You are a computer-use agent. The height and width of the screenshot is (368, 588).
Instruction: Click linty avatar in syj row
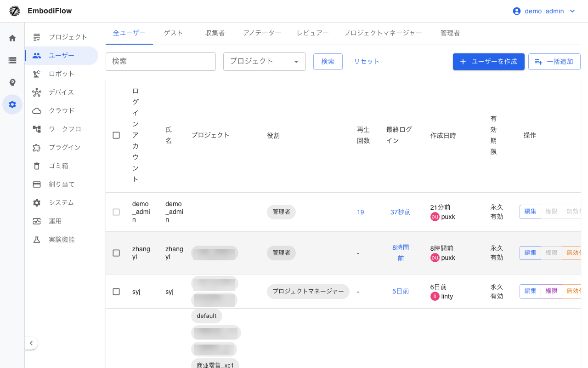[x=435, y=296]
